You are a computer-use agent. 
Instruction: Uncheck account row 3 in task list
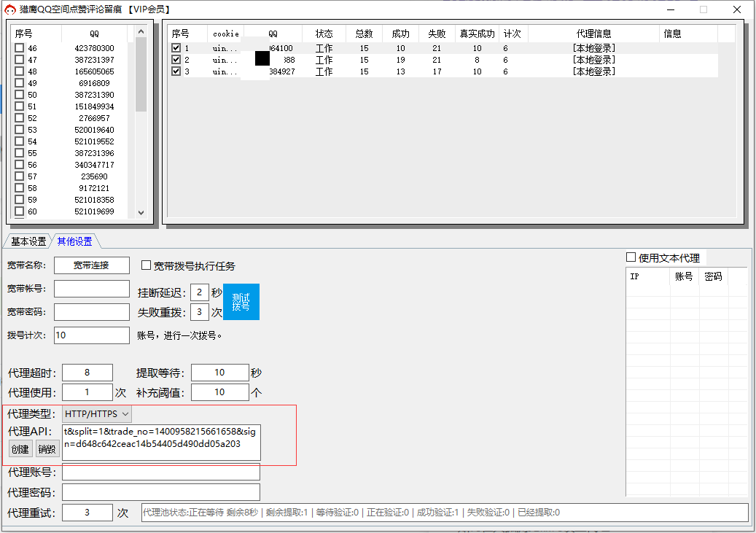[x=176, y=71]
